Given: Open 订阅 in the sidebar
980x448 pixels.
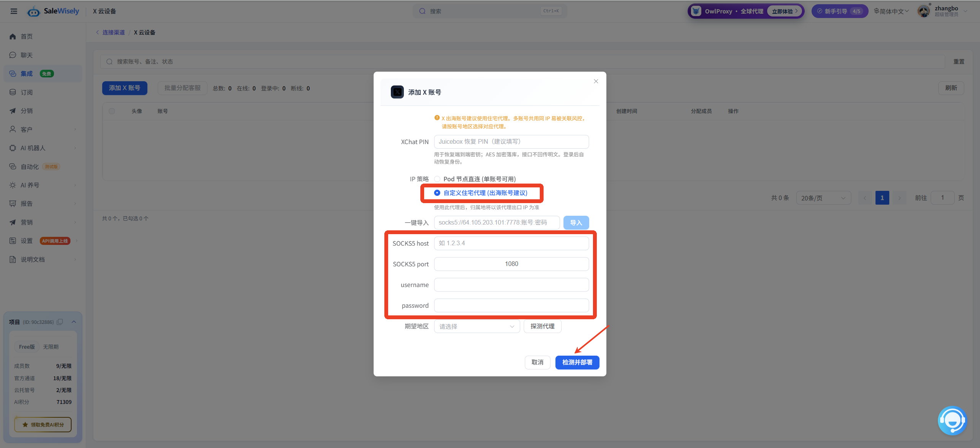Looking at the screenshot, I should point(43,92).
